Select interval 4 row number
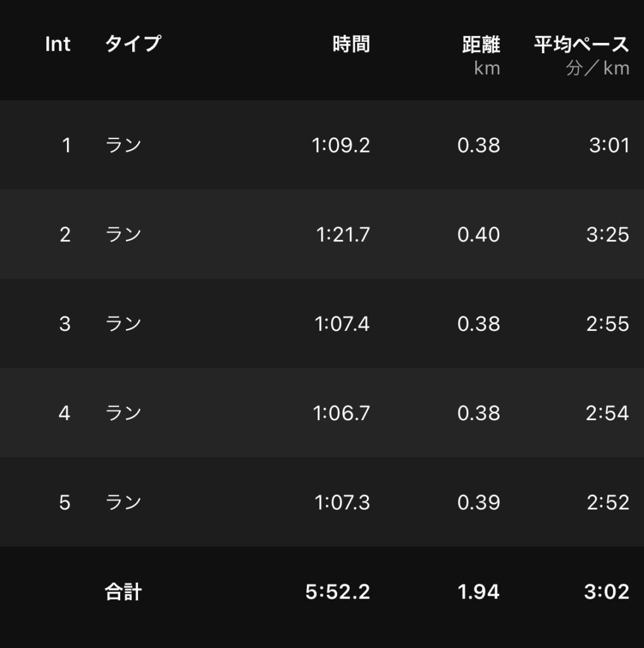The image size is (644, 648). pos(65,413)
